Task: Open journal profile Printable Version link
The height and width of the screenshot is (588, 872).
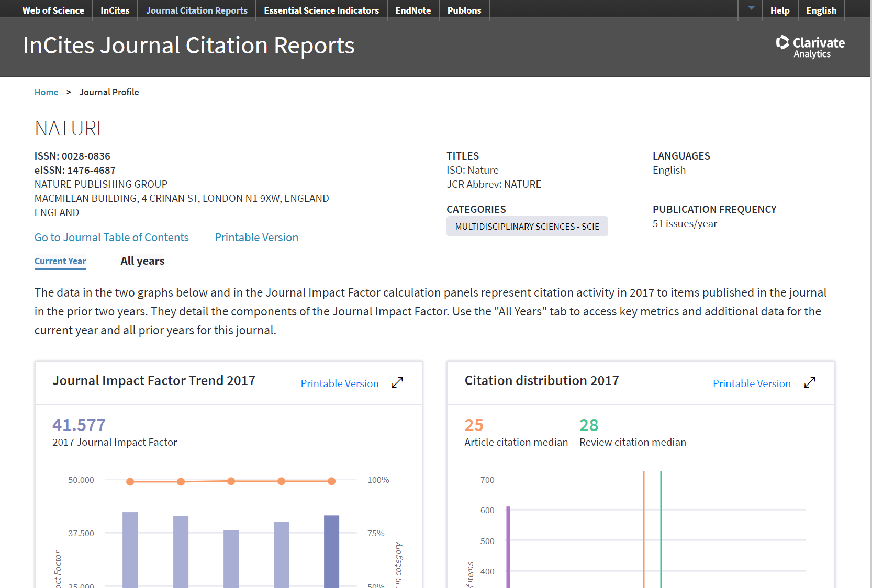Action: [x=256, y=238]
